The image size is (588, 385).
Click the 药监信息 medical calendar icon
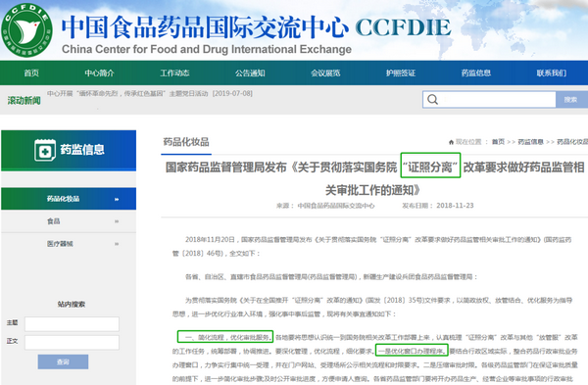click(x=45, y=150)
